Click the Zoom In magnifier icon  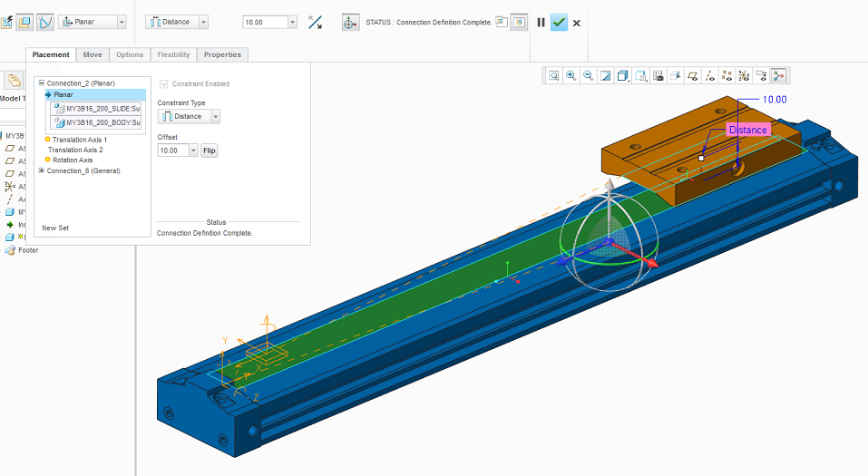(571, 76)
